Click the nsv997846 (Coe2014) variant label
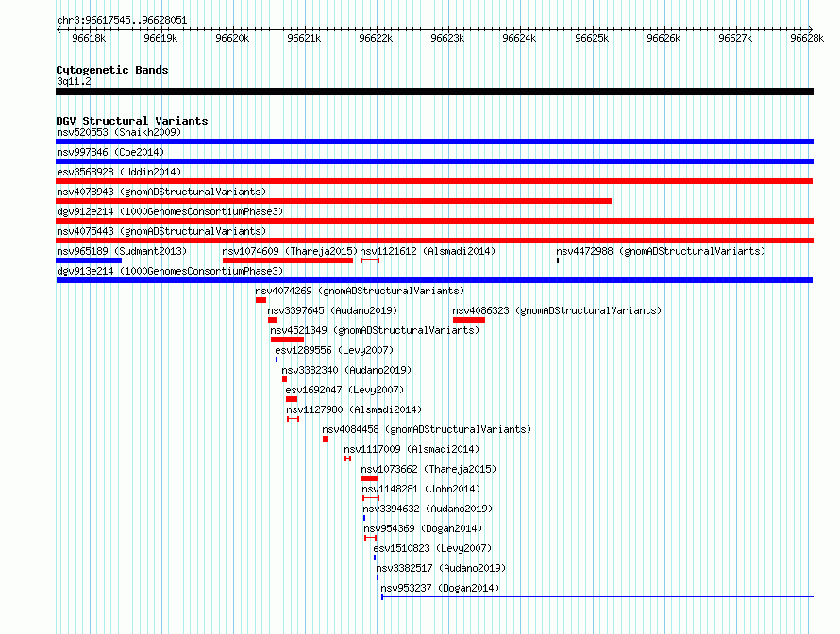 point(110,152)
